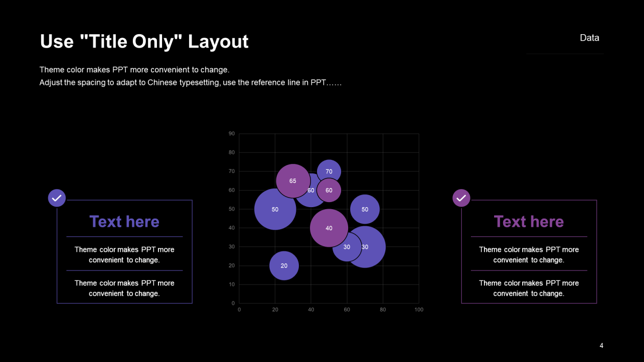The height and width of the screenshot is (362, 644).
Task: Click the subtitle line starting 'Theme color makes PPT more convenient'
Action: (134, 70)
